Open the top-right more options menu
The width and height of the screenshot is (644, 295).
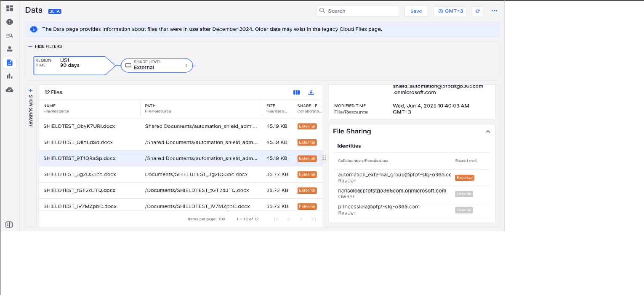pos(494,11)
